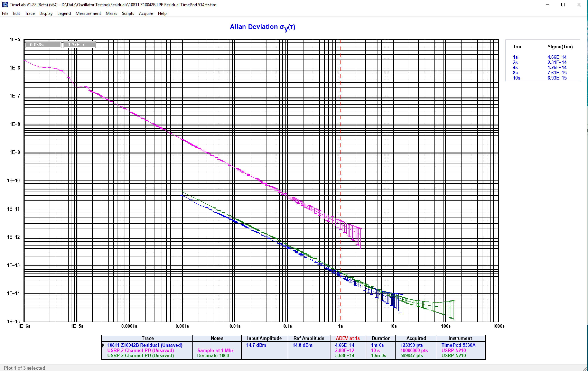
Task: Open the Edit menu
Action: point(16,13)
